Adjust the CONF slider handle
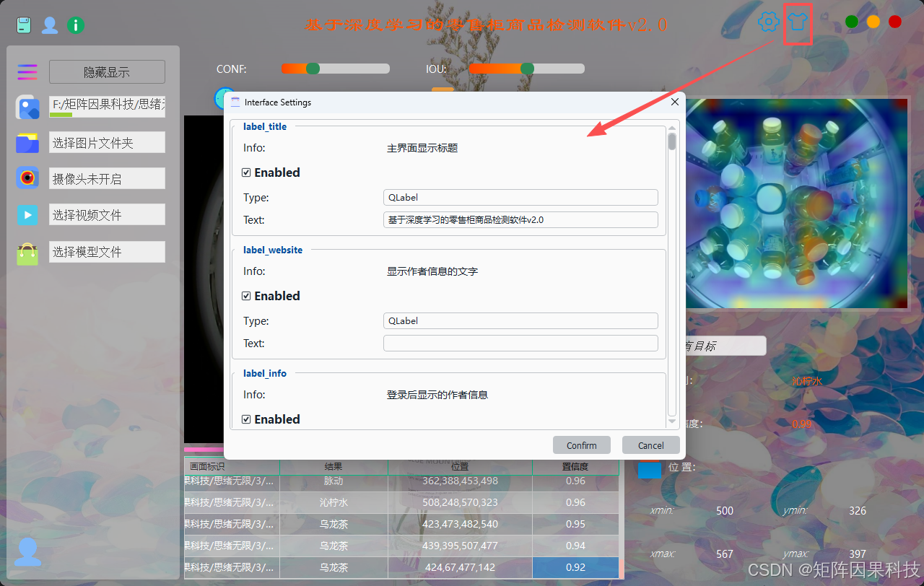The image size is (924, 586). coord(312,69)
